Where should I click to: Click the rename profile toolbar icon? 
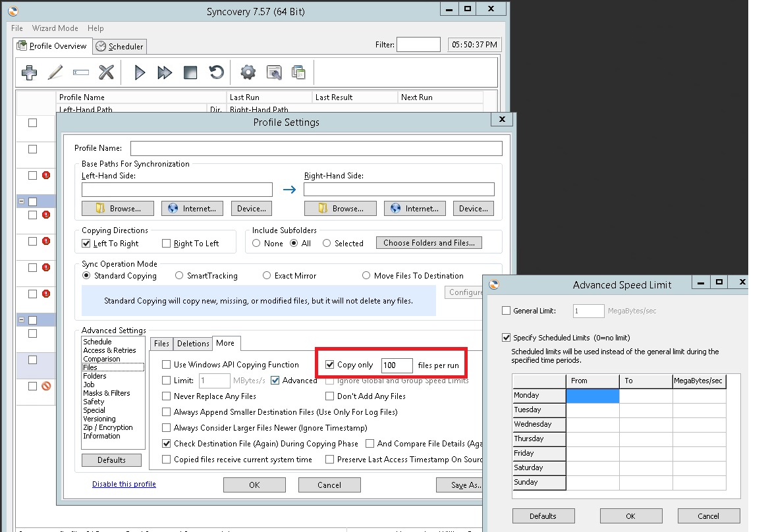point(80,72)
